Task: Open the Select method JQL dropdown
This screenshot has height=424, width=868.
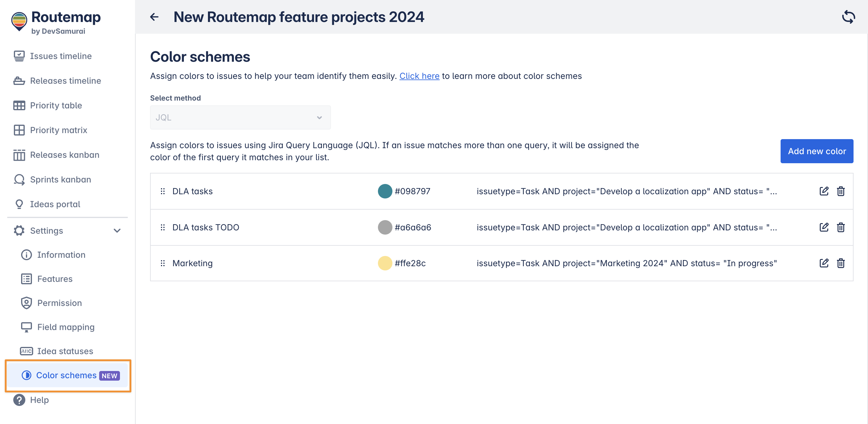Action: tap(240, 117)
